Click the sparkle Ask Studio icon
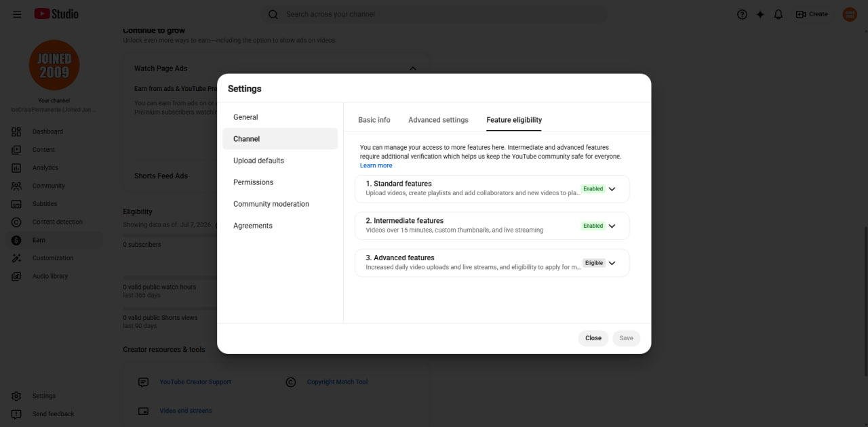Screen dimensions: 868x427 point(760,14)
